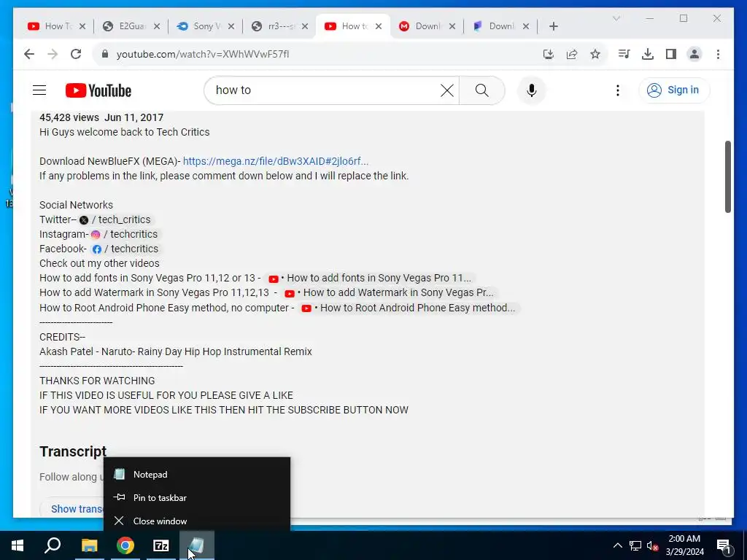
Task: Open notification center icon
Action: point(724,545)
